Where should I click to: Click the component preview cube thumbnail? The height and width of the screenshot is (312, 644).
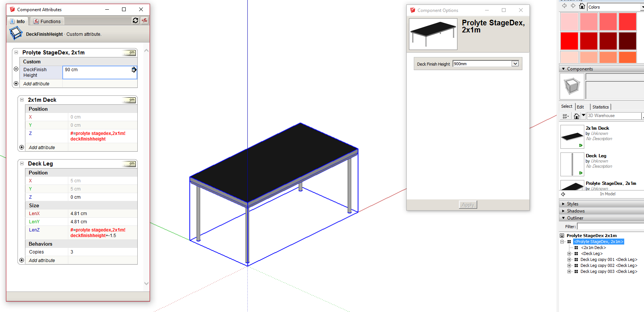572,86
